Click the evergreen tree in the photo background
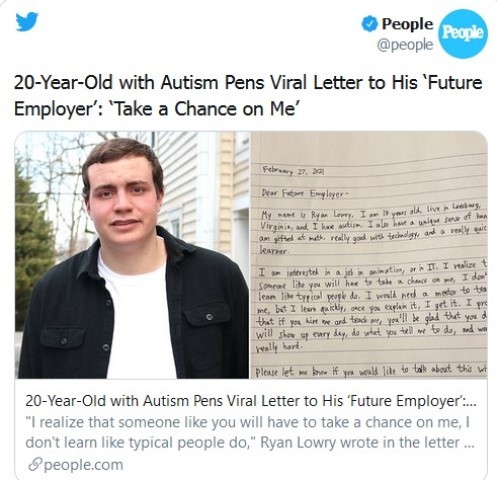 click(x=33, y=247)
